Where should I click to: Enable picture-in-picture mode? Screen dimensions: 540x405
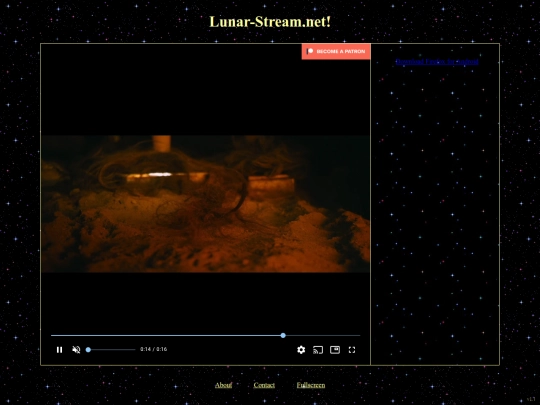(x=335, y=350)
